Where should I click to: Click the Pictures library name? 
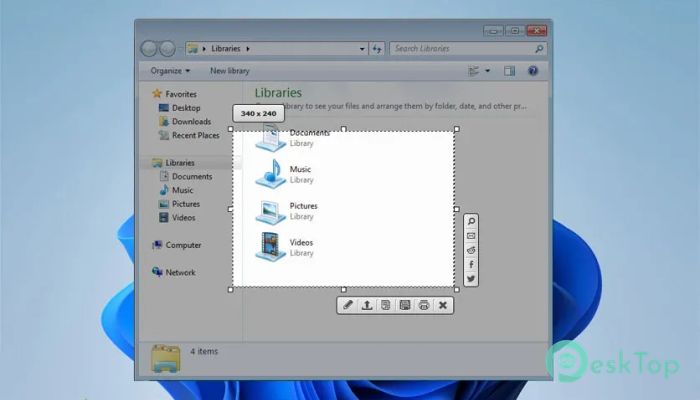304,206
